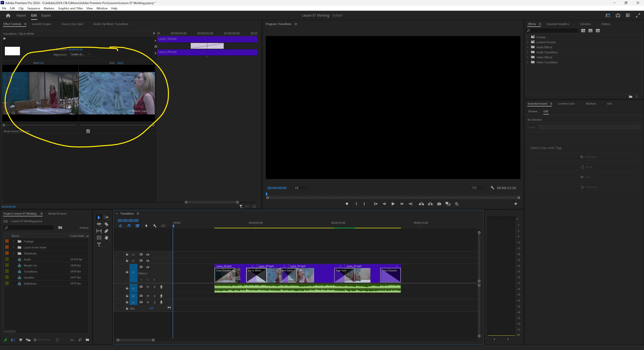This screenshot has height=350, width=644.
Task: Uncheck Show Actual Sources checkbox
Action: [x=88, y=131]
